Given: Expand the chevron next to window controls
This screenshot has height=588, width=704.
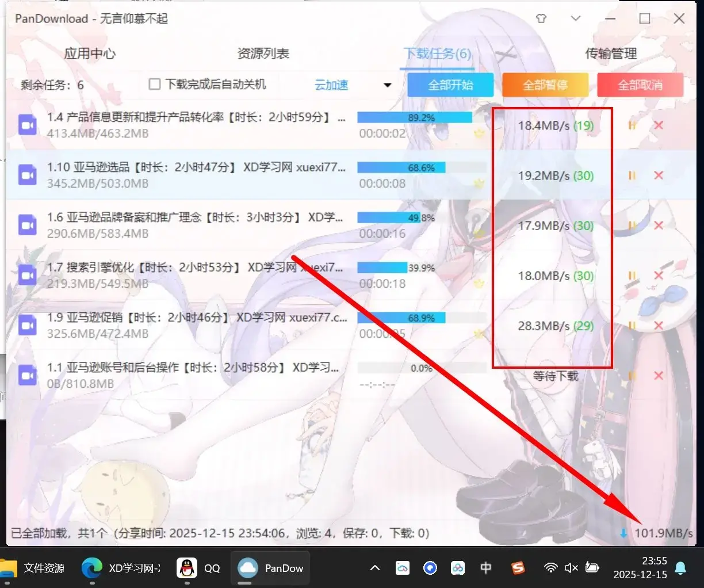Looking at the screenshot, I should click(x=575, y=18).
